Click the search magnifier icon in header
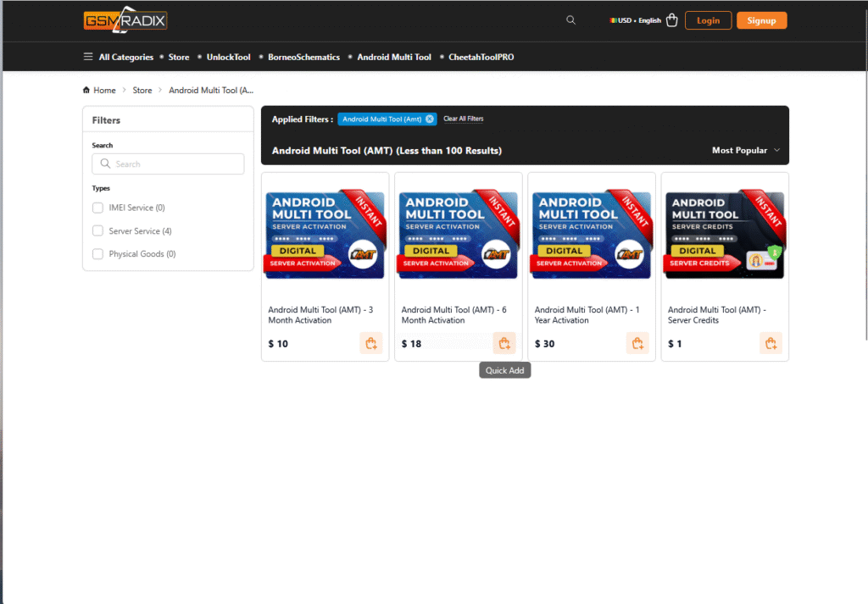 tap(570, 20)
